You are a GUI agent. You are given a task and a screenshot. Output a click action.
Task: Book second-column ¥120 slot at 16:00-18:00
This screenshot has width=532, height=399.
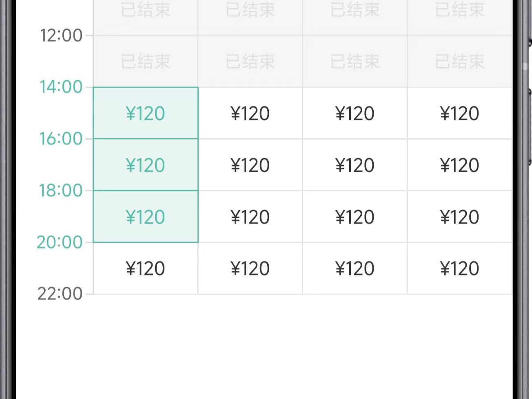[x=250, y=165]
